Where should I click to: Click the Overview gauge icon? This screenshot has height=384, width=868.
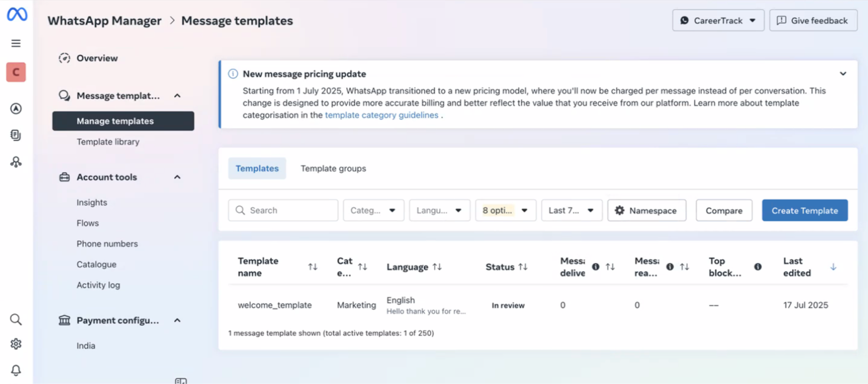click(x=65, y=58)
